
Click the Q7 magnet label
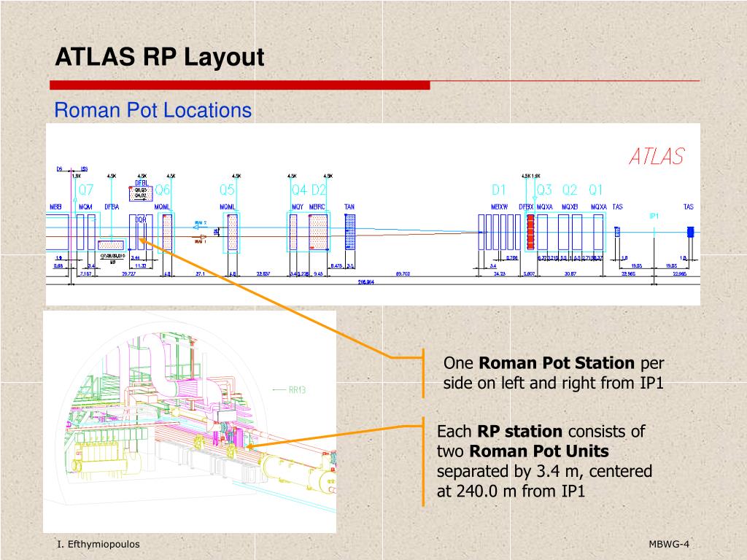point(86,190)
